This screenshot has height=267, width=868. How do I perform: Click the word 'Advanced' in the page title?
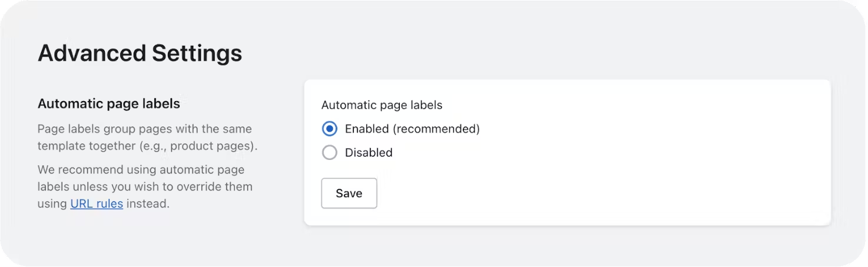(x=92, y=53)
